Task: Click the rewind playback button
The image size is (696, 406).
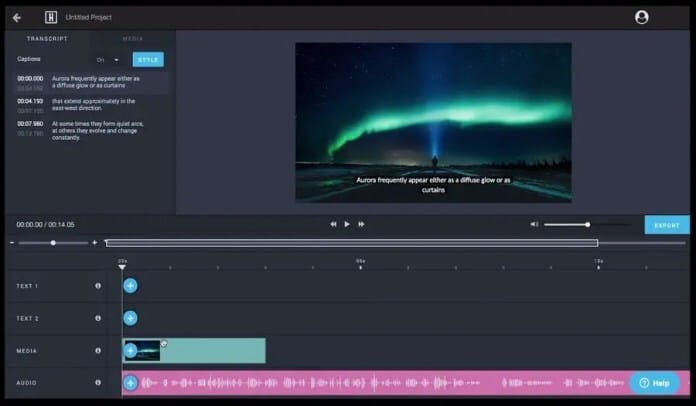Action: (x=333, y=225)
